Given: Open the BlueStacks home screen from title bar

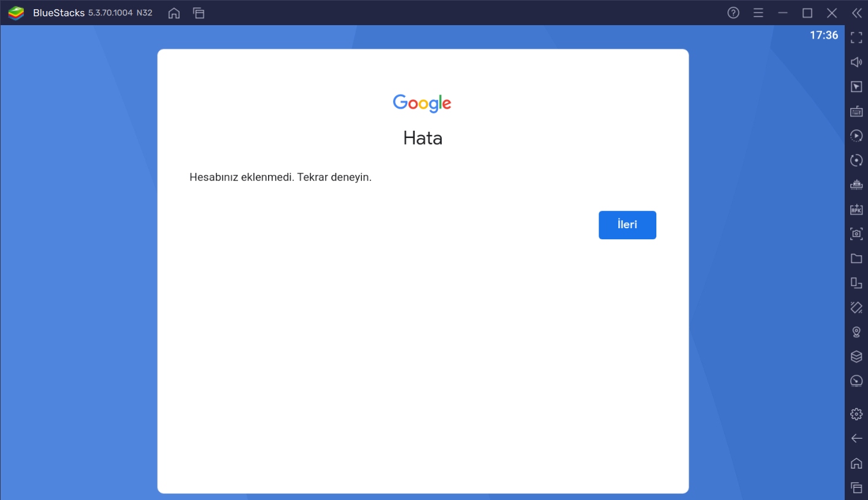Looking at the screenshot, I should [x=174, y=13].
